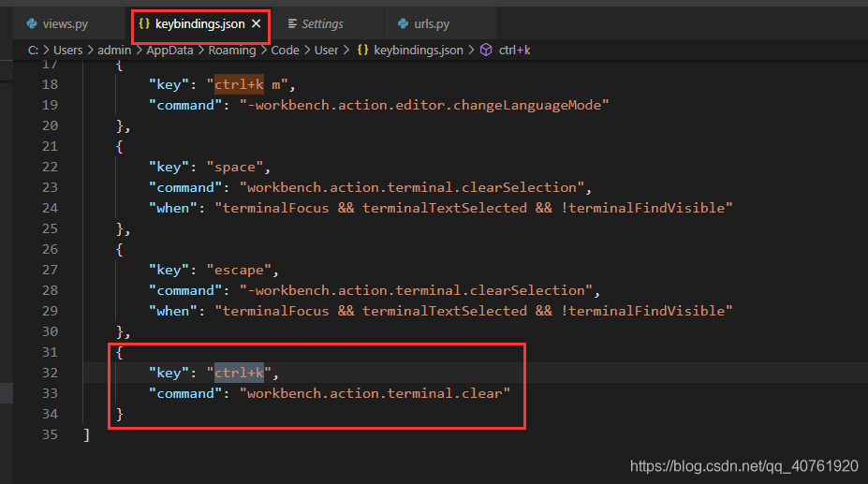
Task: Click the highlighted ctrl+k value on line 32
Action: coord(239,373)
